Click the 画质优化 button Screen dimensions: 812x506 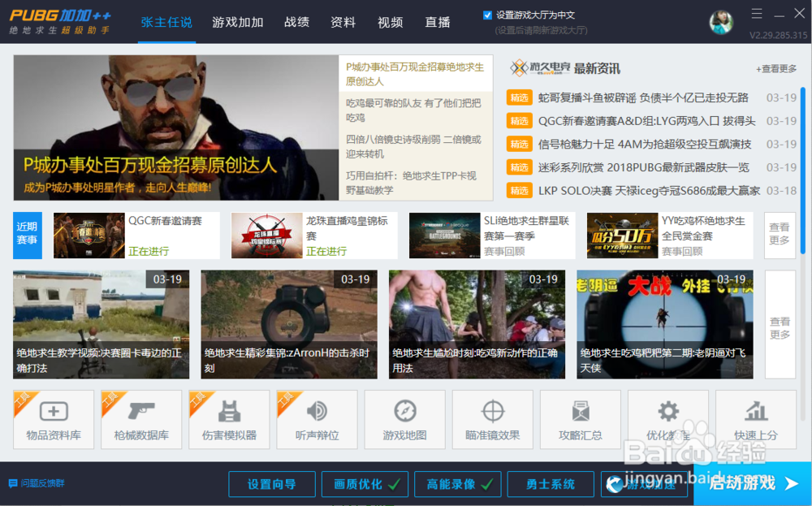tap(365, 484)
